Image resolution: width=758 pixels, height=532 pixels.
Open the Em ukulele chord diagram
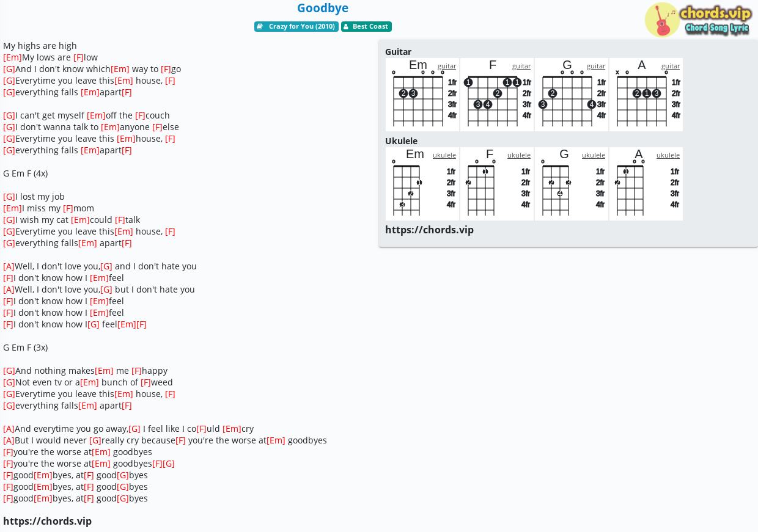[422, 184]
